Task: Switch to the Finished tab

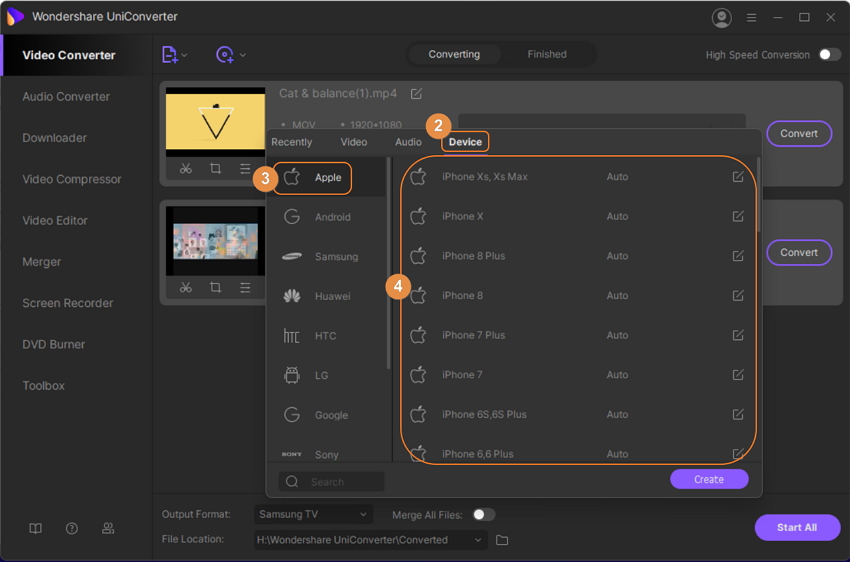Action: (x=547, y=54)
